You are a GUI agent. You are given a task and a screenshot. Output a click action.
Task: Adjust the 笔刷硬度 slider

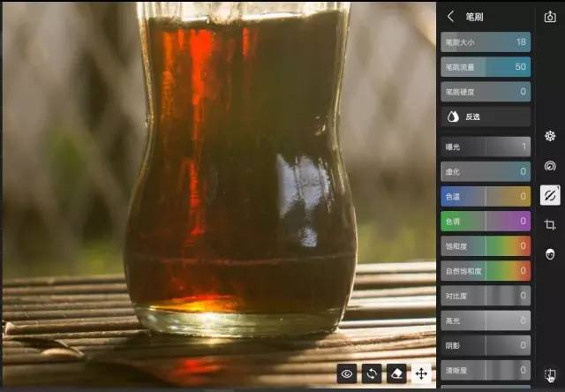coord(486,92)
